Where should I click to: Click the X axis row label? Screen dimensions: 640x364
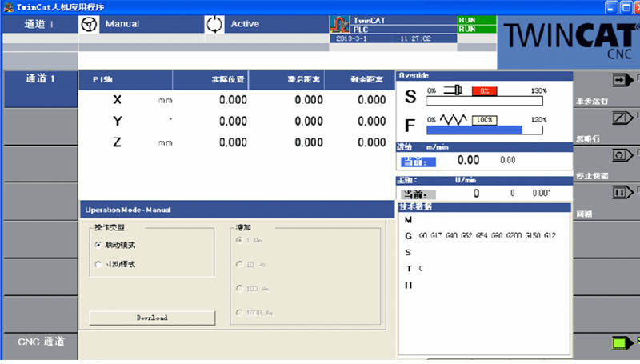point(117,100)
